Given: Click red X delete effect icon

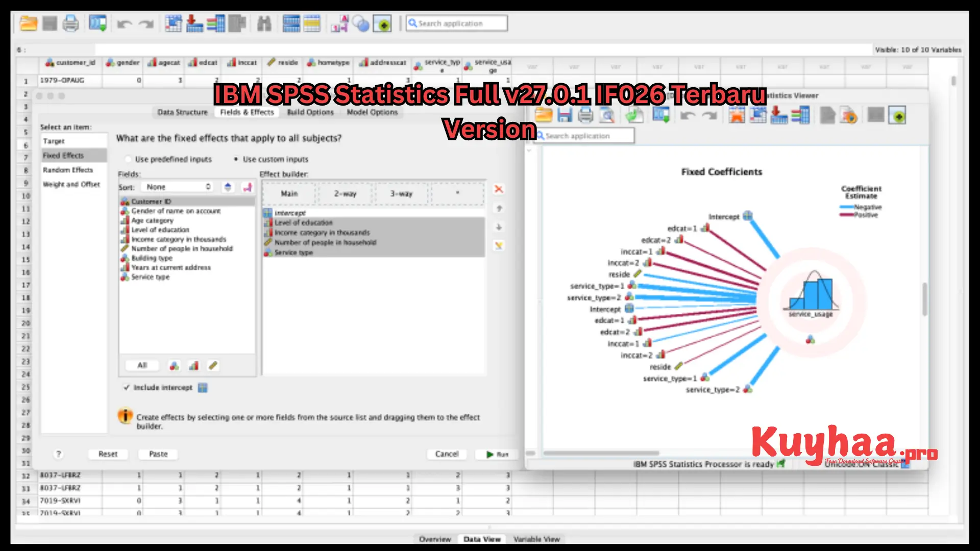Looking at the screenshot, I should pos(499,189).
